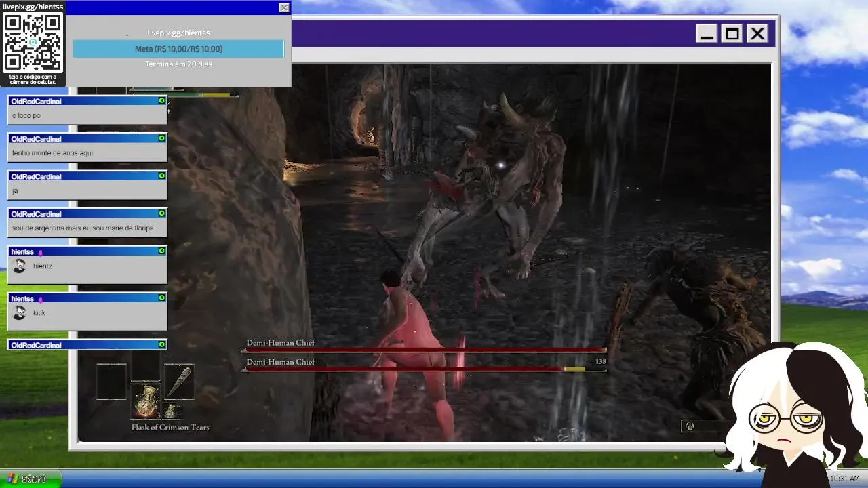
Task: Click the Flask of Crimson Tears item icon
Action: (x=145, y=401)
